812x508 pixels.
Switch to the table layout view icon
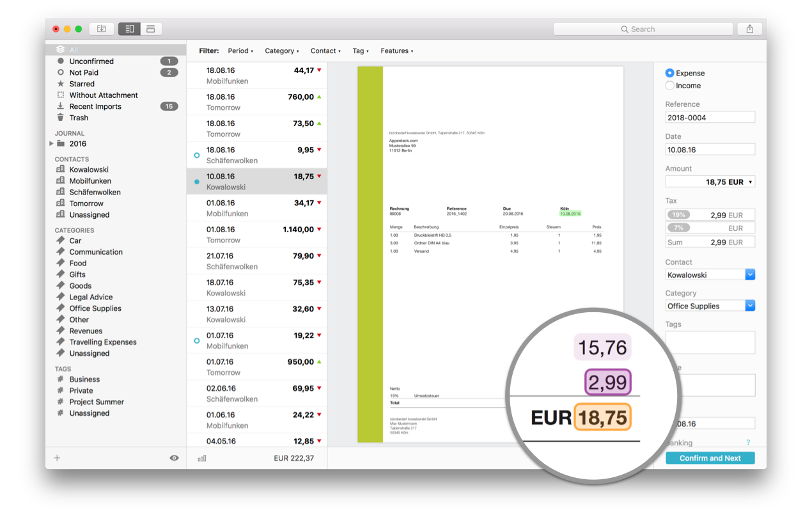click(151, 29)
